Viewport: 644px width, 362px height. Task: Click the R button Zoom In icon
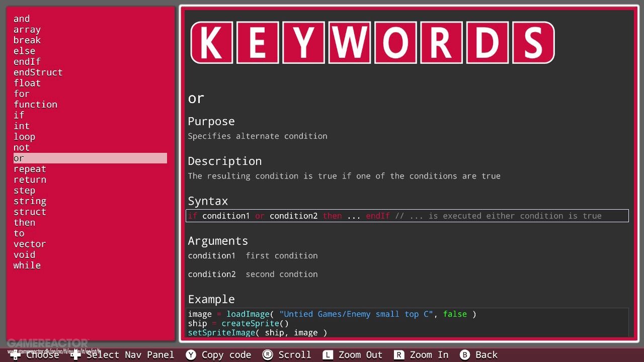[x=399, y=355]
